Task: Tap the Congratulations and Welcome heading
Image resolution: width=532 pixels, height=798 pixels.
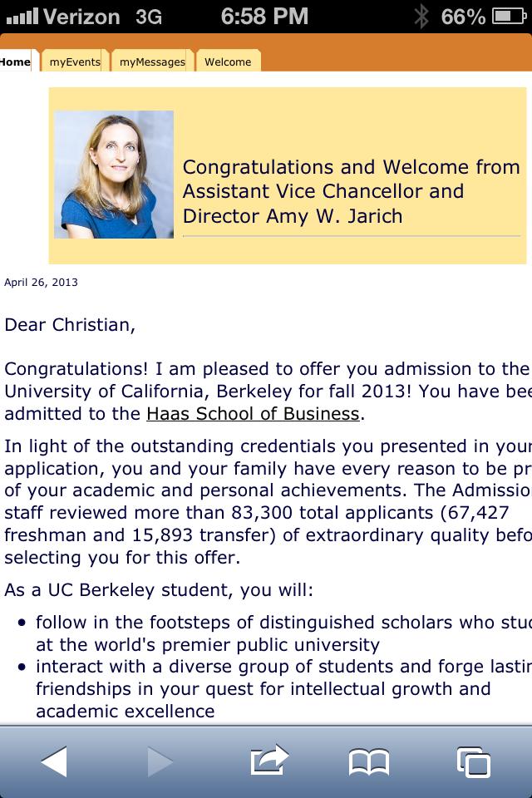Action: click(x=351, y=191)
